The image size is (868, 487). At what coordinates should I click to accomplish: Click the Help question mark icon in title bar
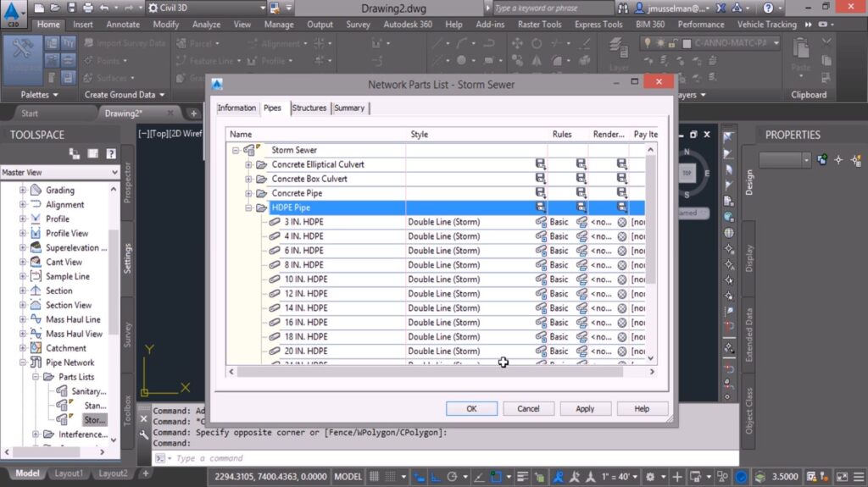click(x=768, y=8)
